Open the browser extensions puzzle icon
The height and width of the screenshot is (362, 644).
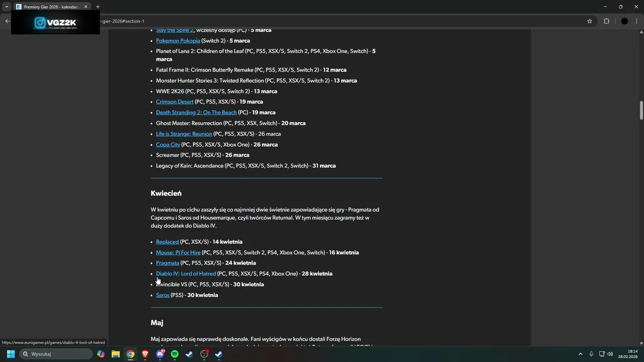(606, 21)
